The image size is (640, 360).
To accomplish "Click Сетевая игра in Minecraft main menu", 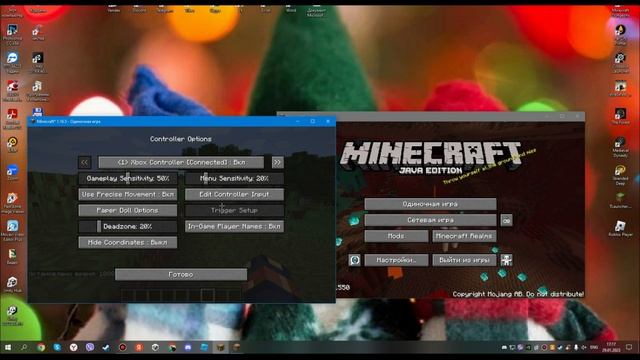I will [x=431, y=220].
